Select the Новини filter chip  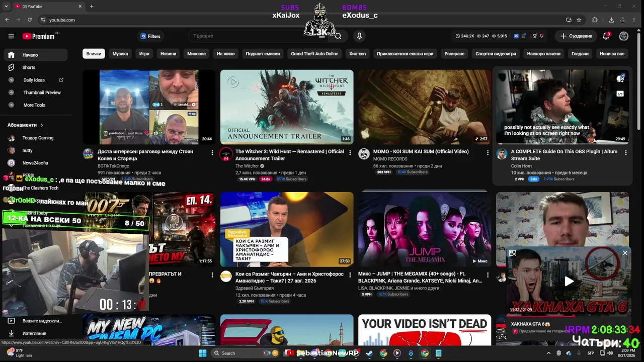[169, 54]
